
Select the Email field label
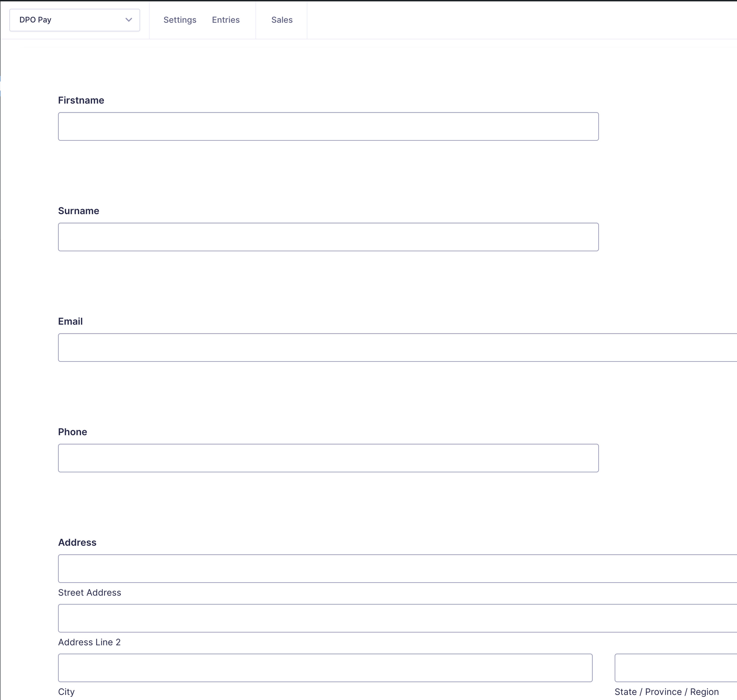point(71,321)
